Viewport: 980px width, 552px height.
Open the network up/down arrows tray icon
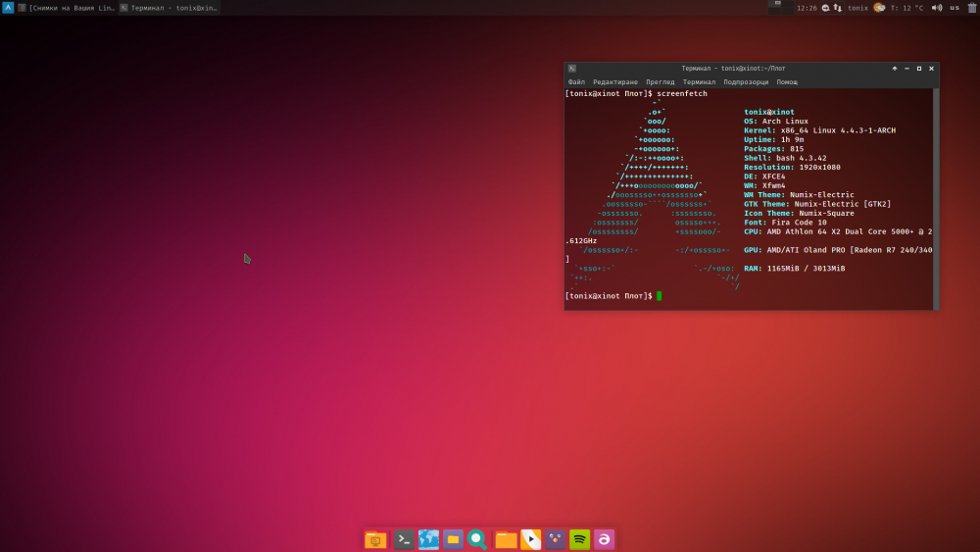tap(838, 8)
